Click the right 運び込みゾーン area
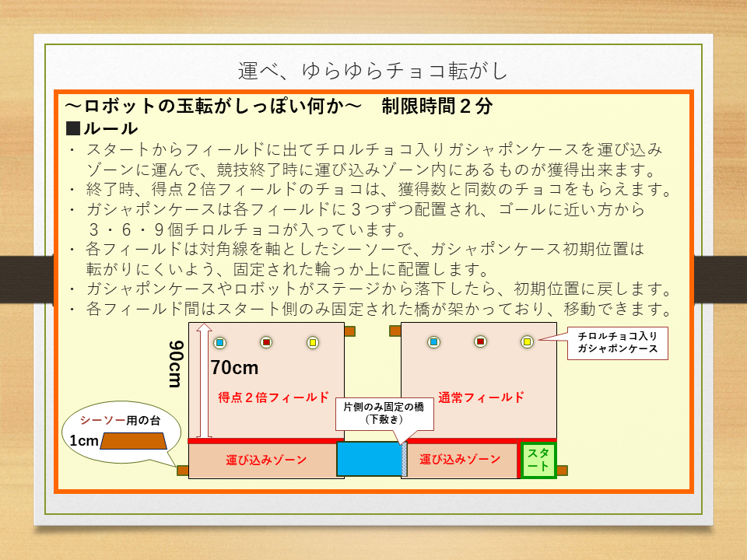 459,460
